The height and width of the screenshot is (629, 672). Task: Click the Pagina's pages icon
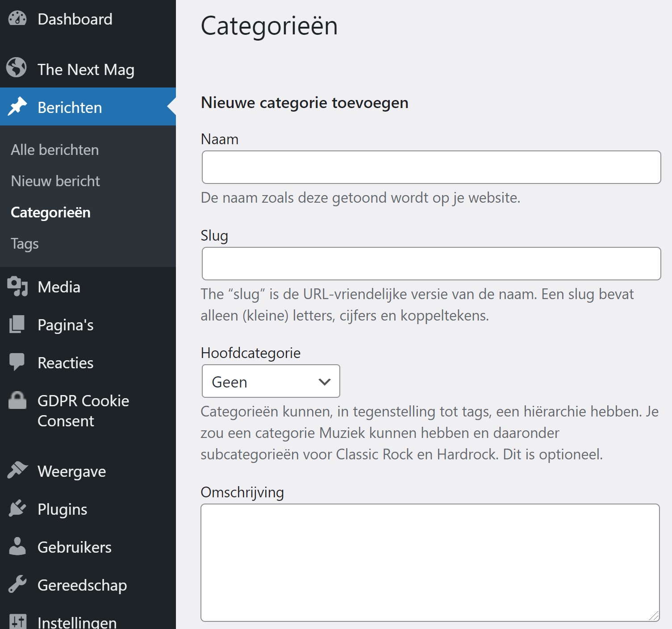[x=17, y=324]
